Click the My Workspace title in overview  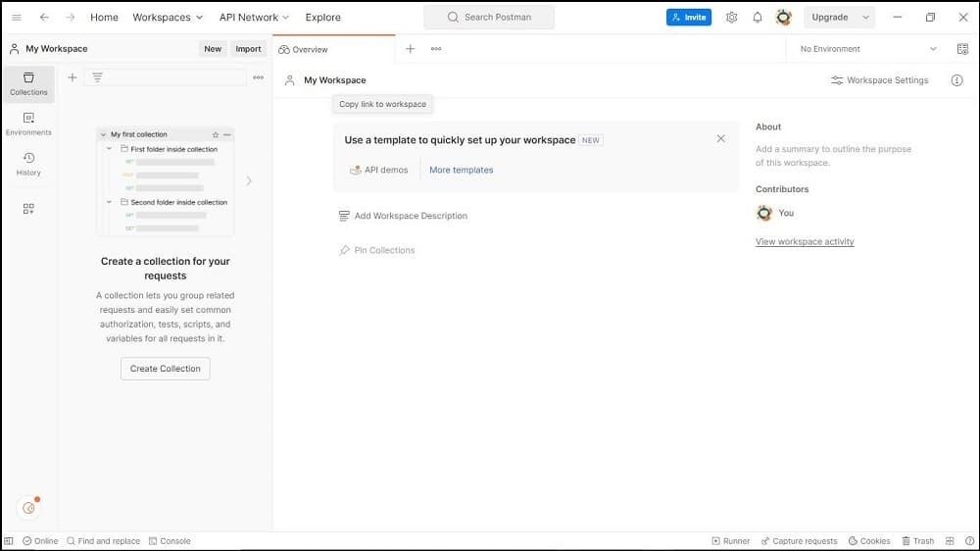click(x=335, y=80)
